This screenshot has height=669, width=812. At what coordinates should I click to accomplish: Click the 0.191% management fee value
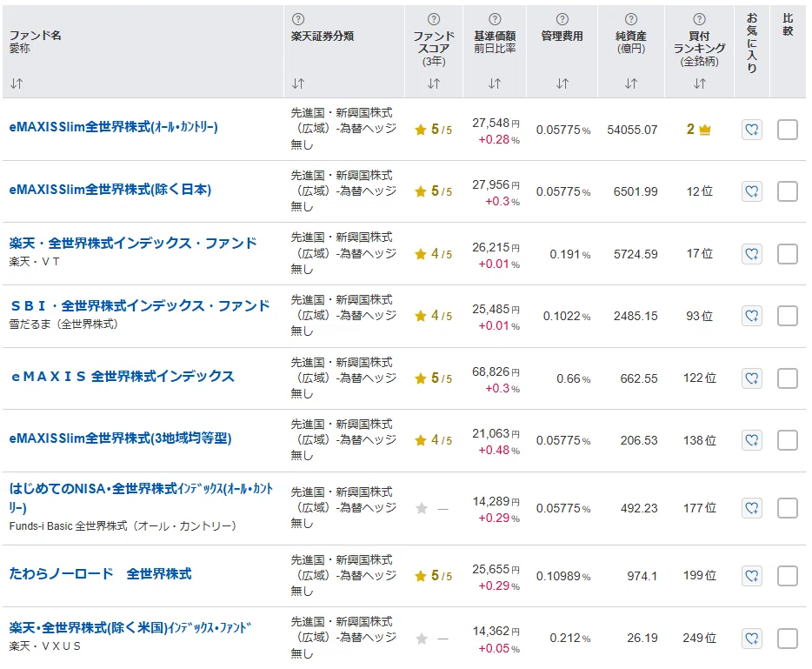point(570,254)
